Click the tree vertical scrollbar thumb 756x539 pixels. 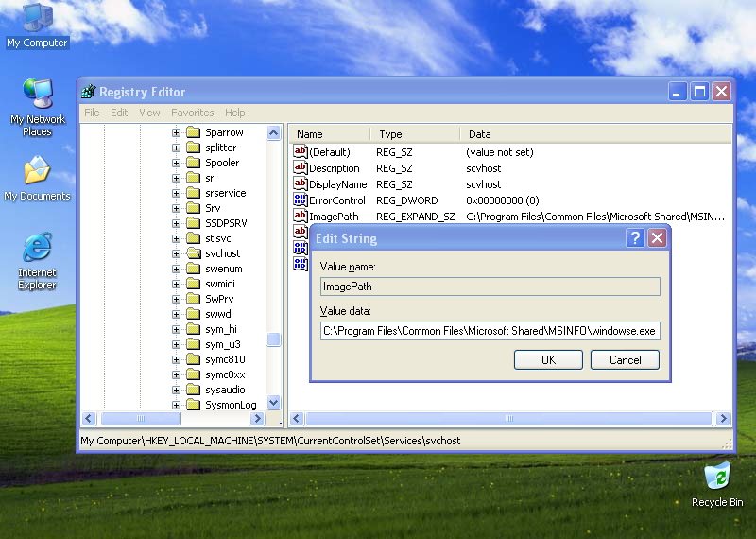click(x=273, y=339)
